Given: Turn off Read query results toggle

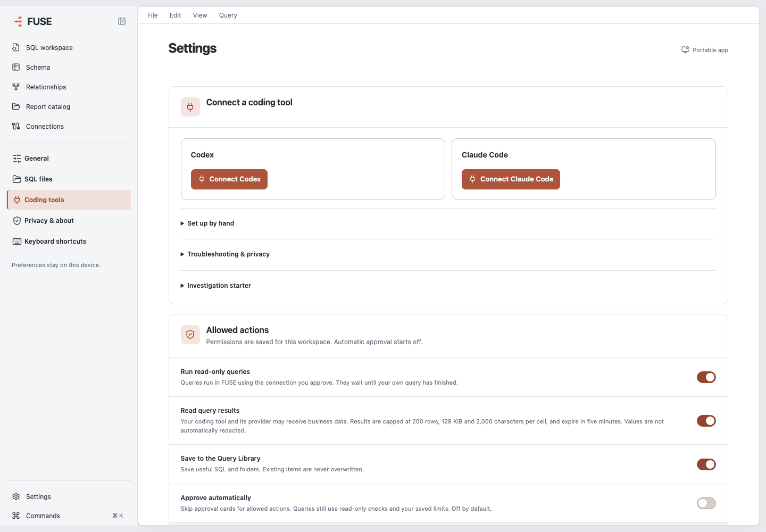Looking at the screenshot, I should pyautogui.click(x=706, y=421).
